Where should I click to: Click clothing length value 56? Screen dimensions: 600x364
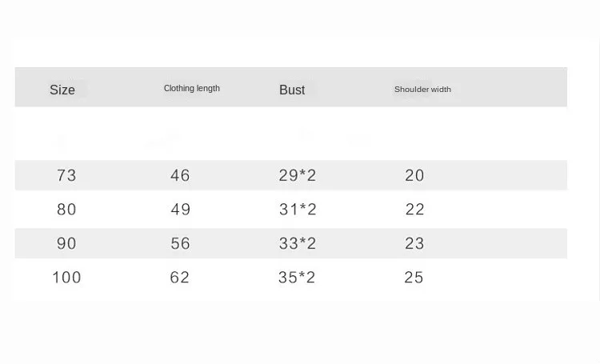180,243
